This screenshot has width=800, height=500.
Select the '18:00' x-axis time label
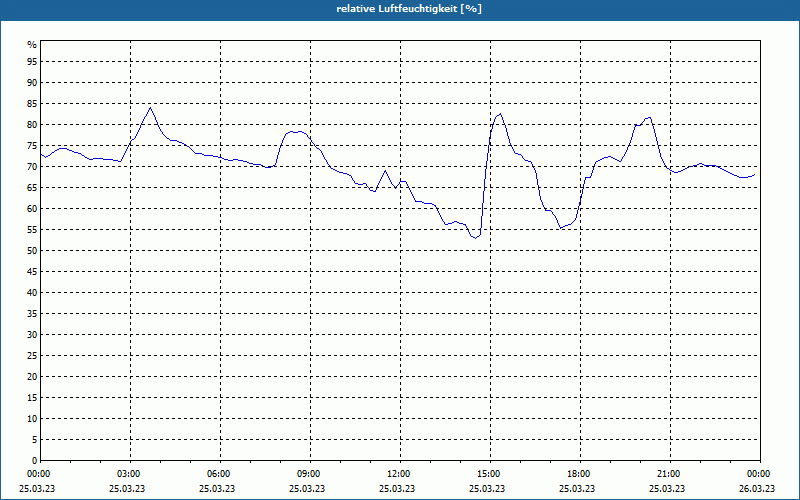point(579,474)
